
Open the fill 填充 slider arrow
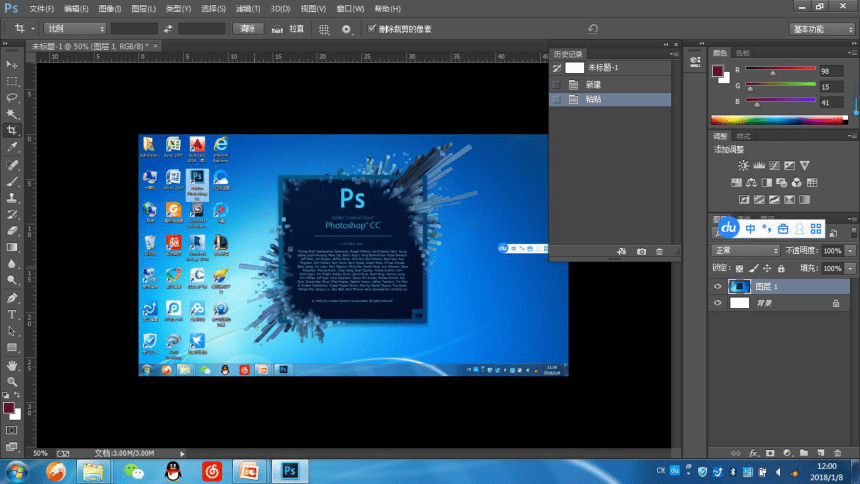pos(850,268)
